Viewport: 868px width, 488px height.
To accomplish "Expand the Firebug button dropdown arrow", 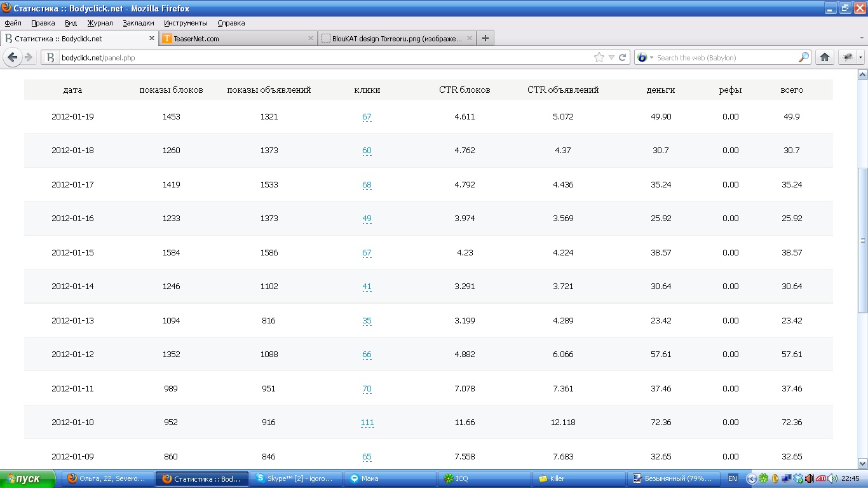I will 860,57.
